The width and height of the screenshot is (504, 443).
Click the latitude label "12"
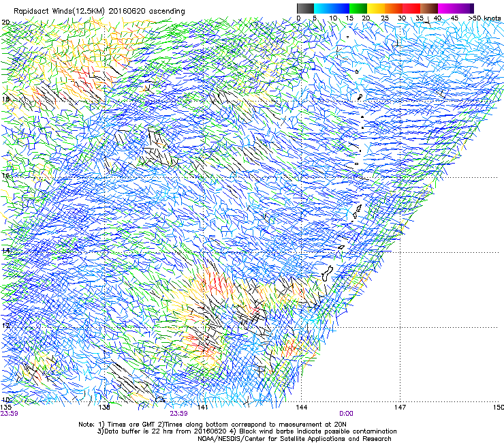pyautogui.click(x=5, y=325)
